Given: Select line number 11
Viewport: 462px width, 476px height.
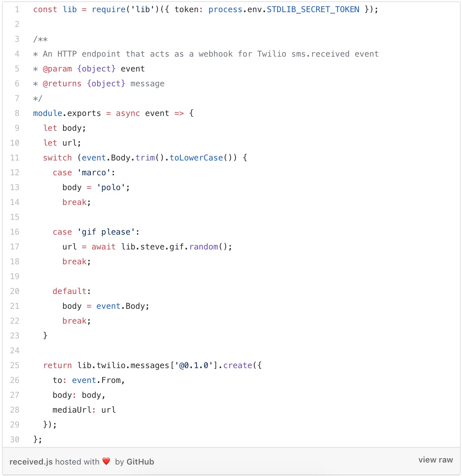Looking at the screenshot, I should coord(15,158).
